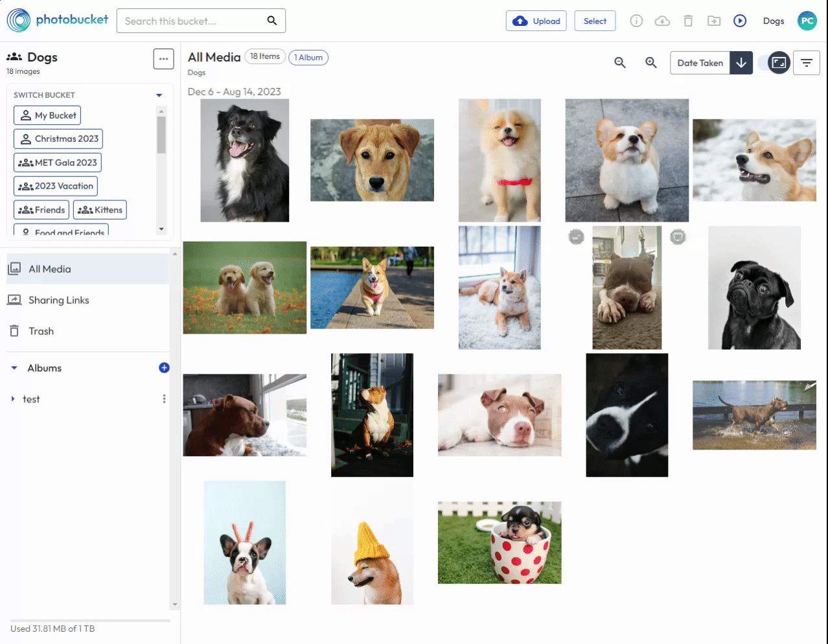Zoom out the media grid
The width and height of the screenshot is (828, 644).
pyautogui.click(x=620, y=63)
